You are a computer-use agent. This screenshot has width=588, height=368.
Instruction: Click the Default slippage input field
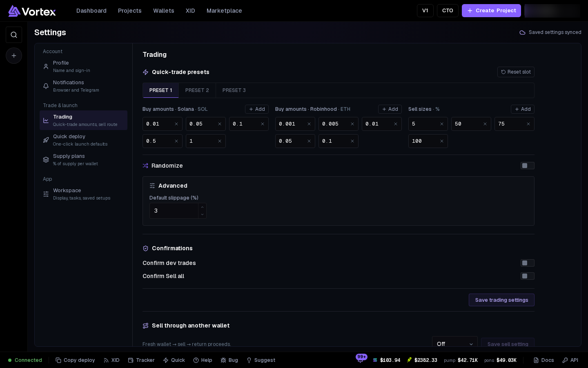pos(174,211)
